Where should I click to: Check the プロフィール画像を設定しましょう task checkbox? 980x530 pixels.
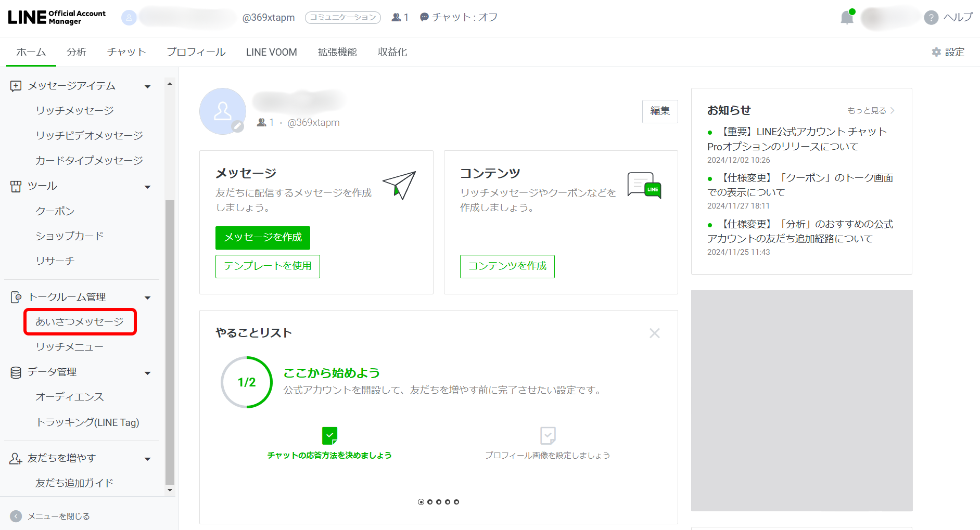[x=547, y=436]
